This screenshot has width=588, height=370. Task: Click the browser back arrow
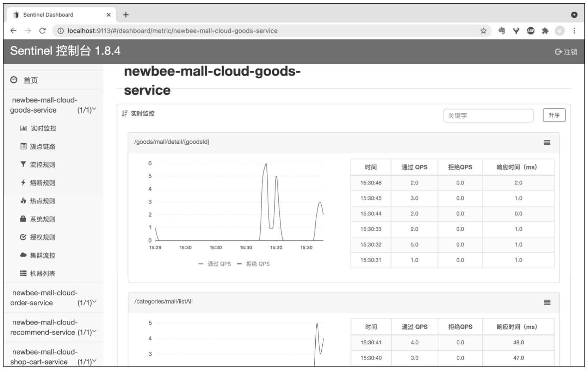[x=13, y=31]
